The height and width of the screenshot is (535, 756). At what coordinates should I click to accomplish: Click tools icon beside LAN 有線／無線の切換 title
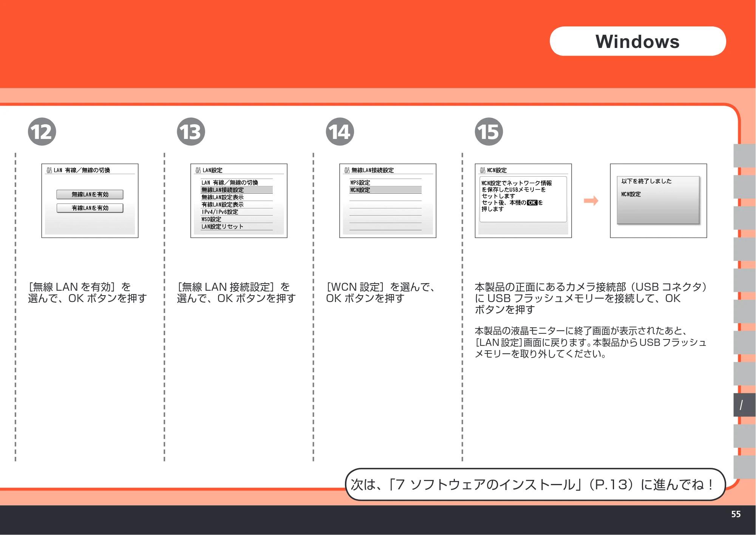pyautogui.click(x=49, y=170)
